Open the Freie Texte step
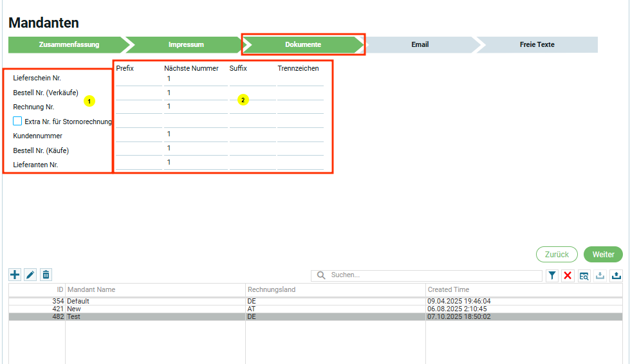 (537, 44)
